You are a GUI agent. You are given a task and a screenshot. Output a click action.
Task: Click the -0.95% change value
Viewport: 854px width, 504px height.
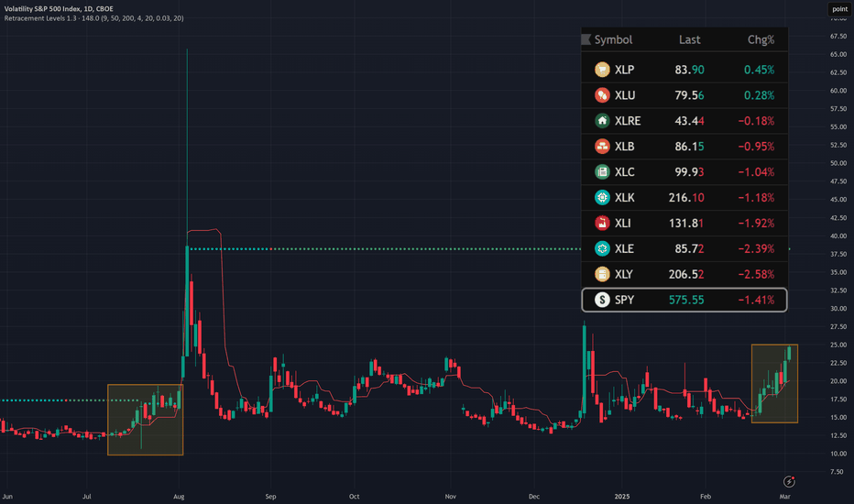pos(757,147)
